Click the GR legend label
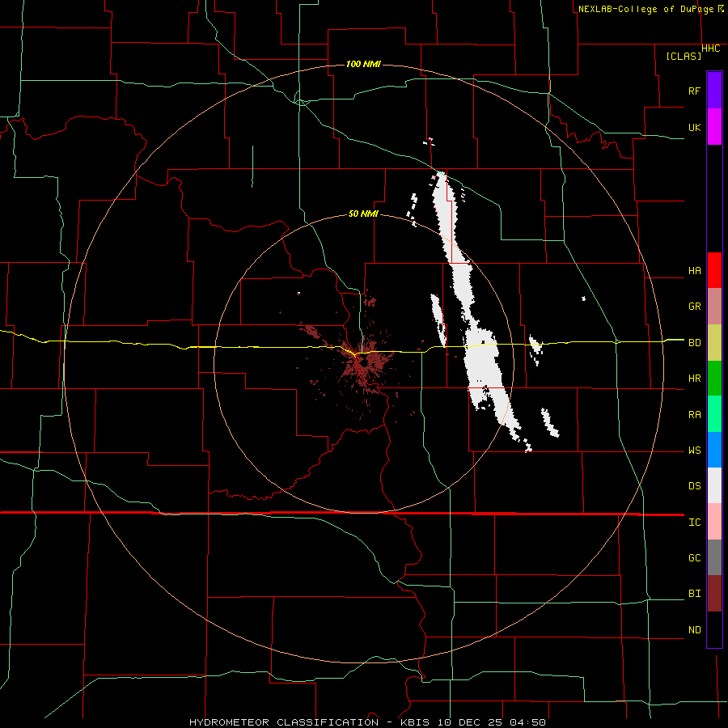This screenshot has width=728, height=728. (694, 306)
